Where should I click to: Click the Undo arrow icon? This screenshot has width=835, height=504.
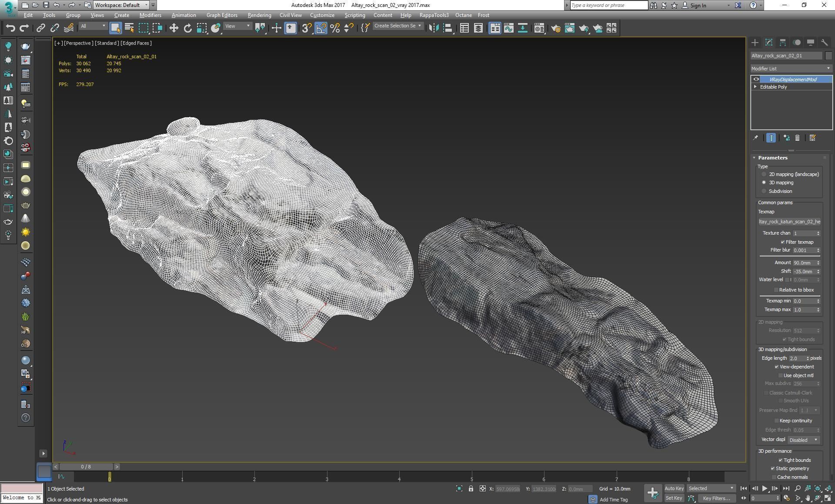pos(10,28)
